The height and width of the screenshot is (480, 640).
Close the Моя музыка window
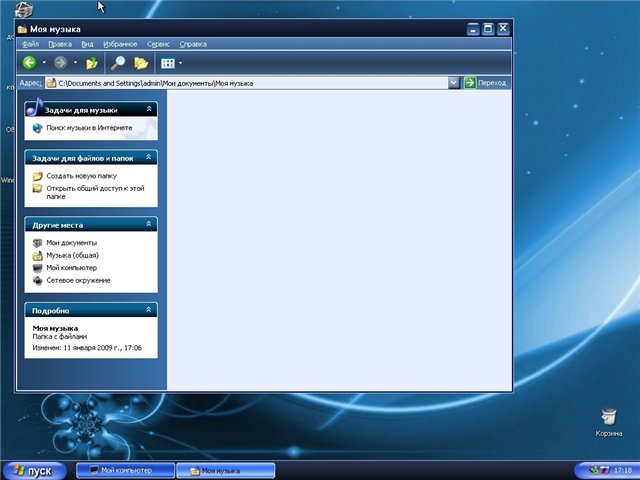[x=503, y=29]
